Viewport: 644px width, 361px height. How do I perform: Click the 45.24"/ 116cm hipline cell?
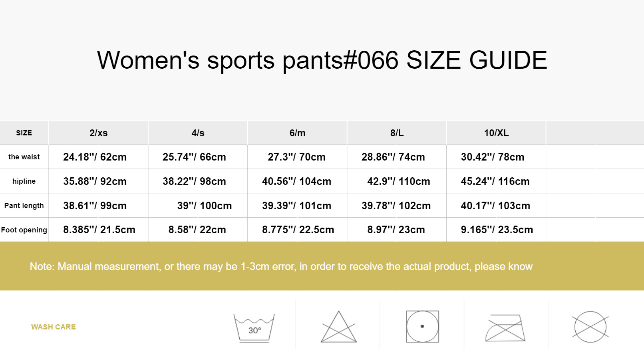495,181
